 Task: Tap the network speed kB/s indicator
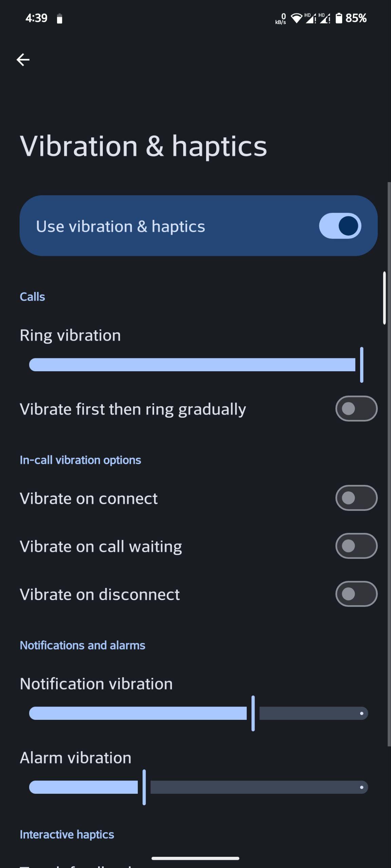pyautogui.click(x=281, y=19)
